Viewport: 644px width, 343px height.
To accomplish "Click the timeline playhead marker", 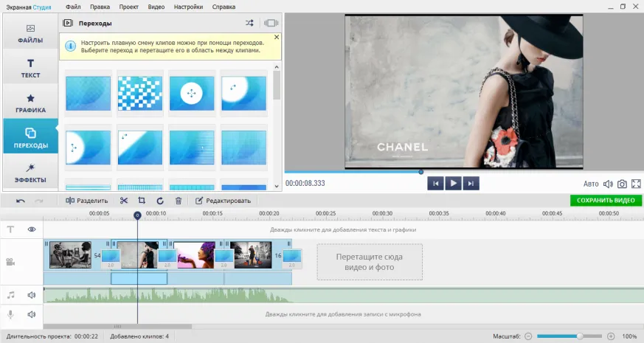I will pyautogui.click(x=138, y=215).
